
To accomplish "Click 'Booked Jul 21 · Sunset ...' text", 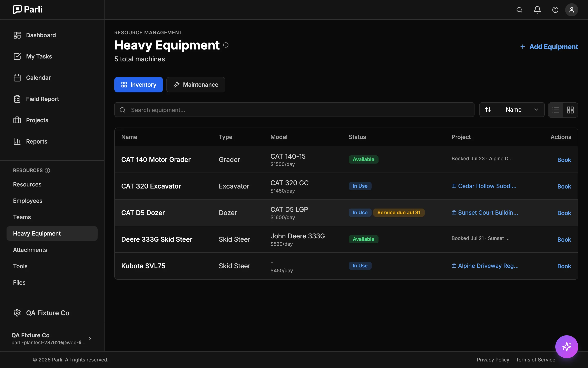I will tap(480, 238).
